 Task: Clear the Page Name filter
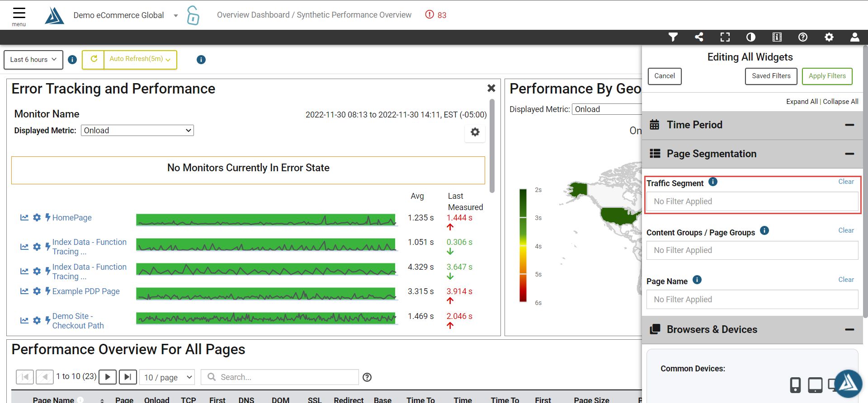tap(846, 280)
